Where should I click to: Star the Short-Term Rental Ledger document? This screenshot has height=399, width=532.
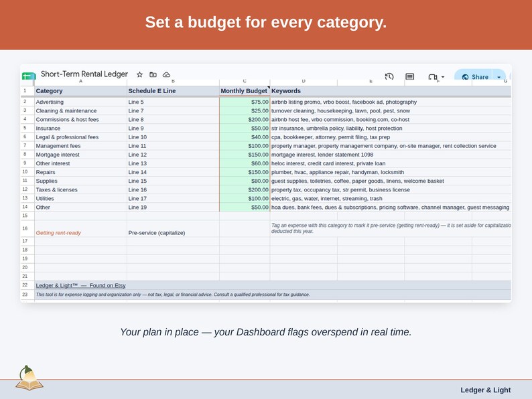pyautogui.click(x=139, y=74)
